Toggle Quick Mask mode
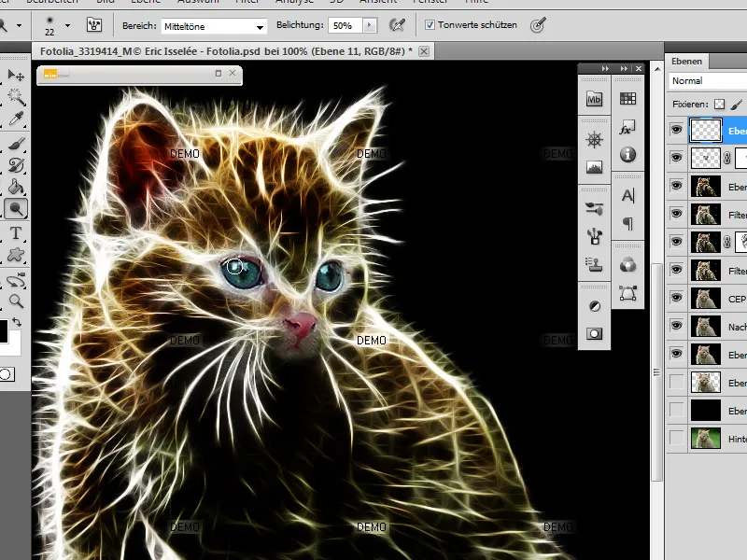This screenshot has height=560, width=747. click(7, 374)
